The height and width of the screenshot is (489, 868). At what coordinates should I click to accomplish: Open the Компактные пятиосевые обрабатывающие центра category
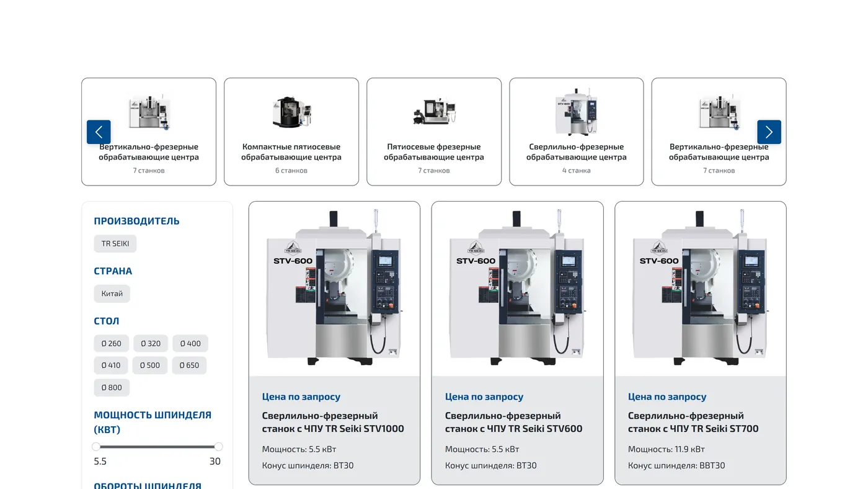(x=291, y=132)
